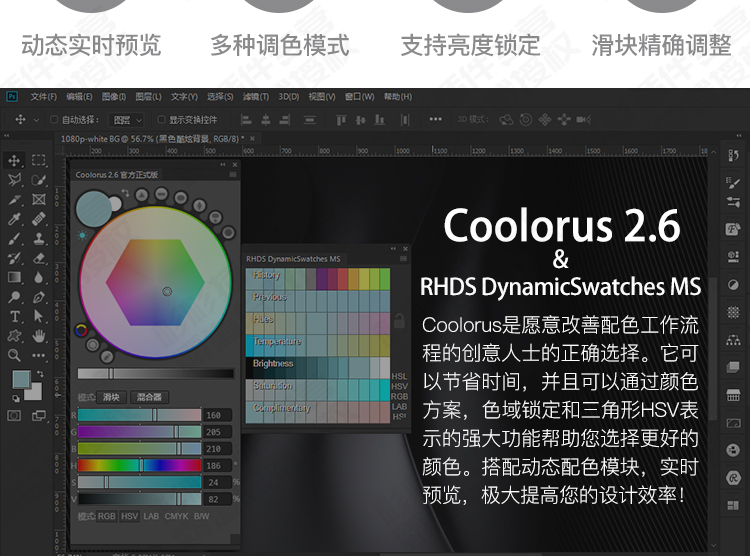This screenshot has width=750, height=556.
Task: Select the Blur droplet tool
Action: click(39, 278)
